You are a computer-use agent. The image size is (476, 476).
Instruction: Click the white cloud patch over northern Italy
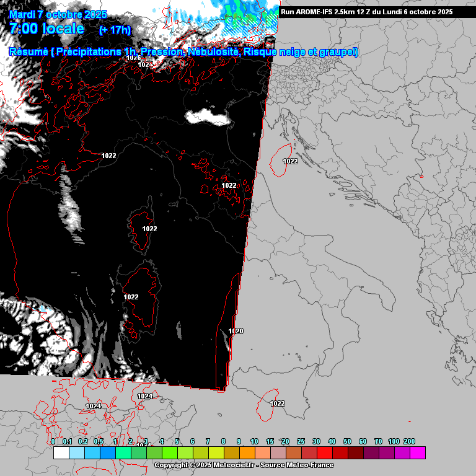(x=206, y=116)
